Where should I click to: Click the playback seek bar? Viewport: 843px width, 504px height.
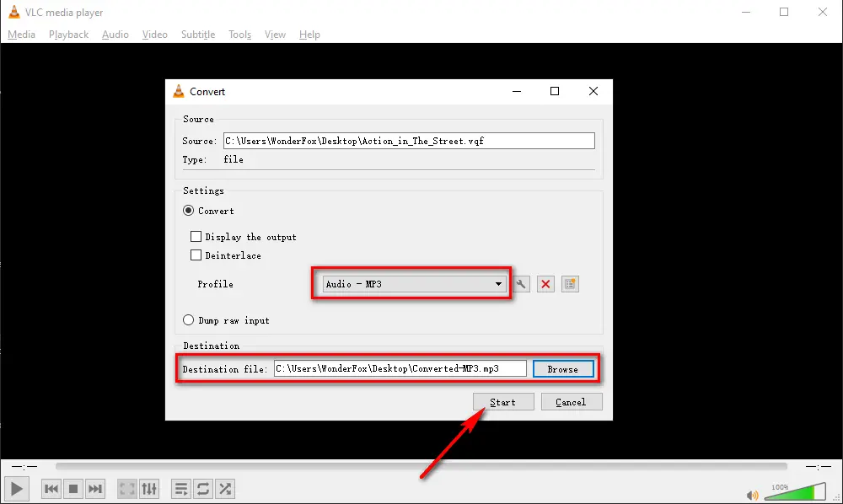(x=421, y=466)
